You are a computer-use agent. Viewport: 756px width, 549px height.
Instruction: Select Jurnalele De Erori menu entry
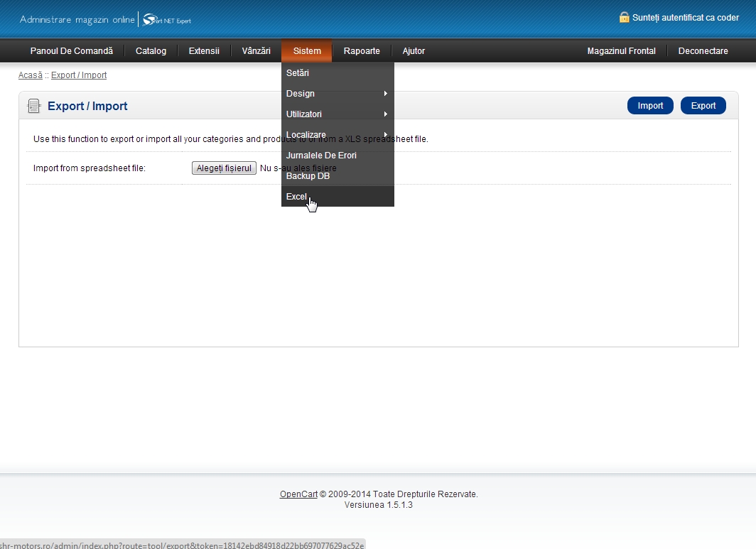point(321,156)
